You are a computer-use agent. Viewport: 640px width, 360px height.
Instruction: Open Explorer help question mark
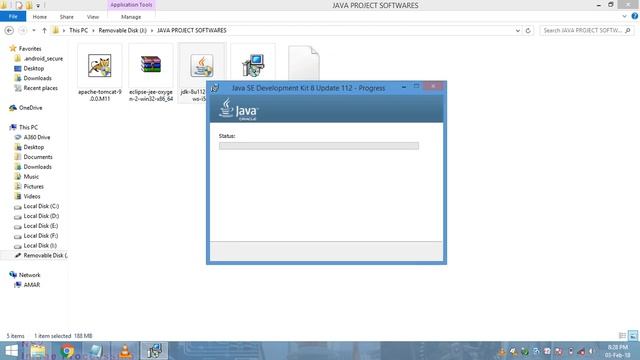[x=635, y=16]
